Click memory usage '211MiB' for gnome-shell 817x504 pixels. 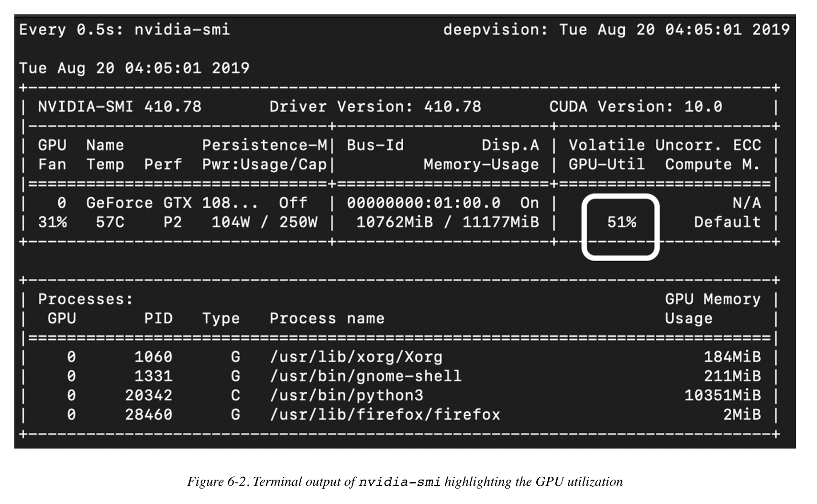(x=732, y=376)
